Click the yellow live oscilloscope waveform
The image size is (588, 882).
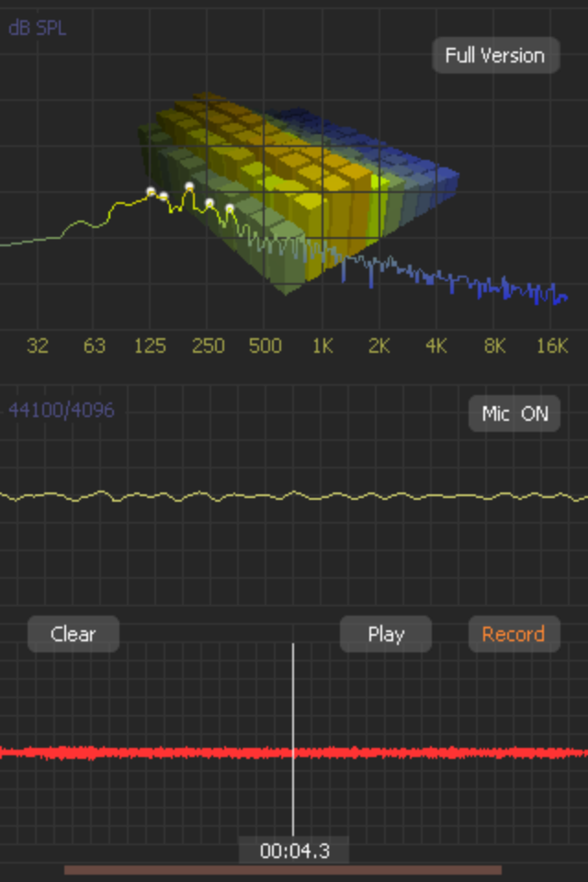click(x=294, y=496)
